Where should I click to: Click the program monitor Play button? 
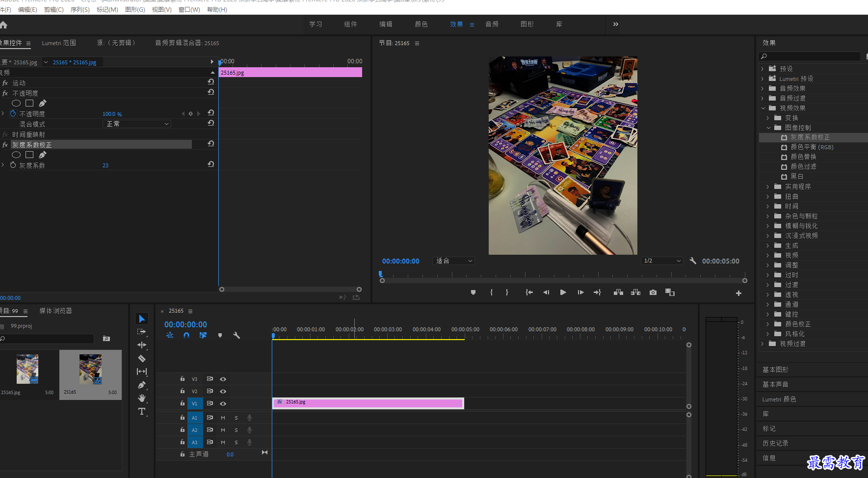pos(563,292)
